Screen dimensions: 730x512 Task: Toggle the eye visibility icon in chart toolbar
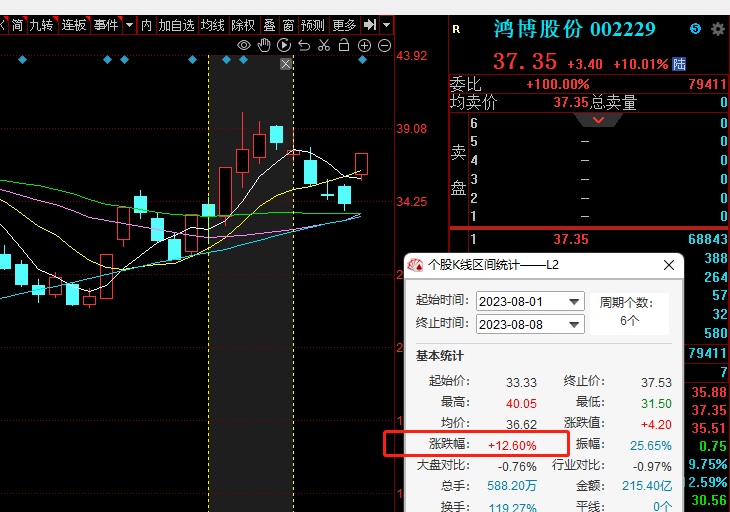point(244,45)
